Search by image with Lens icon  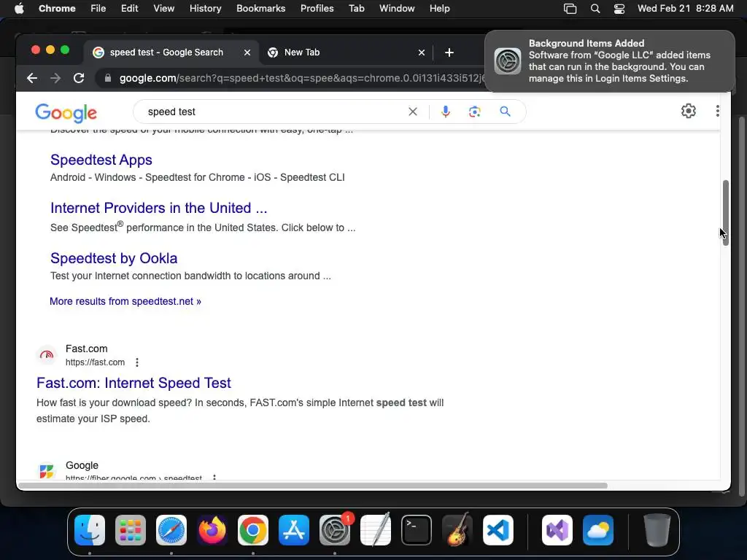click(x=474, y=112)
